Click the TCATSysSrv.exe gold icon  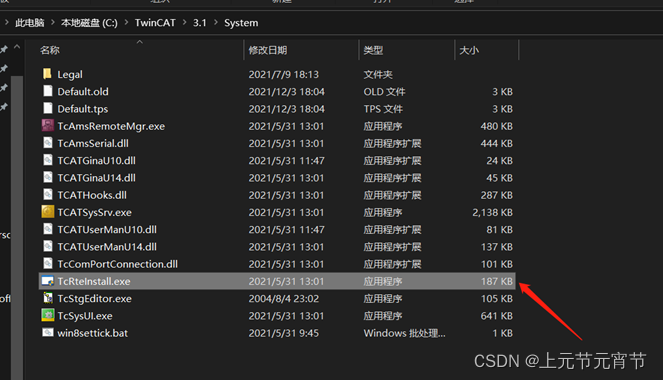[x=48, y=212]
